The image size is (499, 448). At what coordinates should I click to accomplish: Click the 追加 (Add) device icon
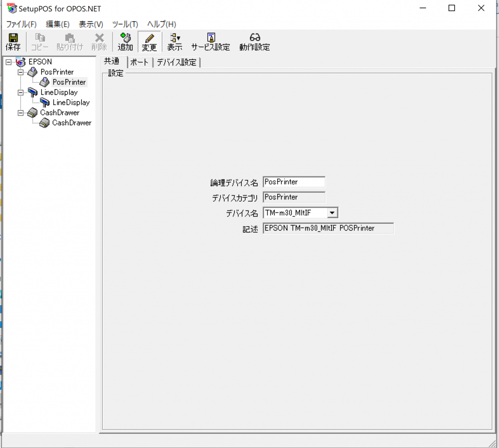coord(125,38)
